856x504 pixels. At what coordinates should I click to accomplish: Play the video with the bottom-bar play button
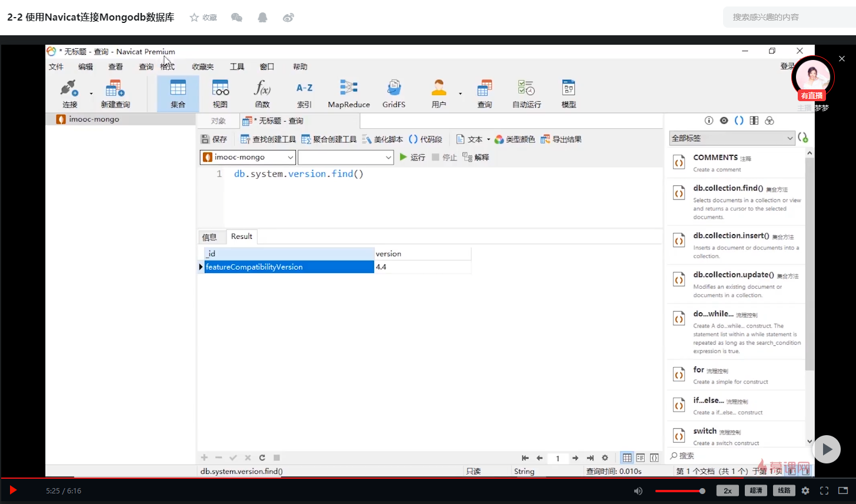(x=13, y=490)
